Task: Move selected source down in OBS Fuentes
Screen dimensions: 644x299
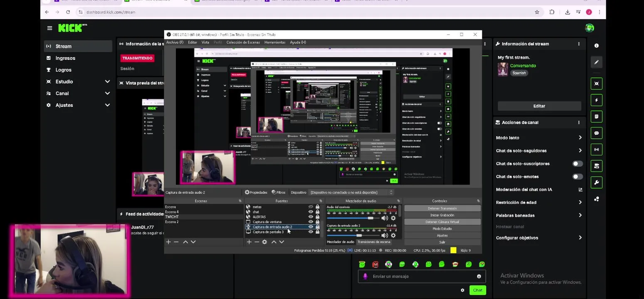Action: [x=281, y=242]
